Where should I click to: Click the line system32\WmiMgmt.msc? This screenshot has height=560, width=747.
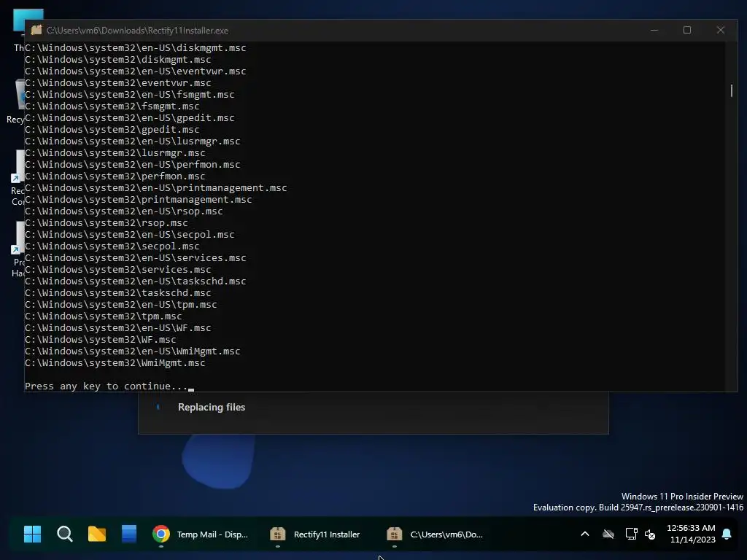[x=115, y=363]
